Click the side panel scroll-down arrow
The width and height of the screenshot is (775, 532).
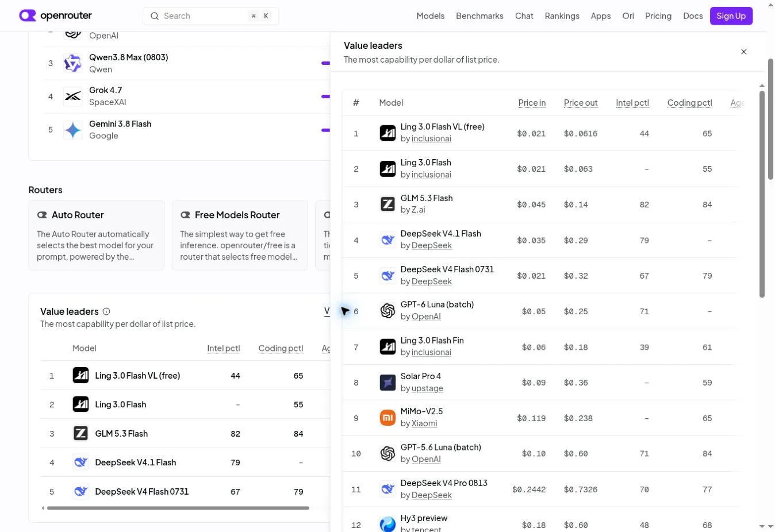point(762,526)
